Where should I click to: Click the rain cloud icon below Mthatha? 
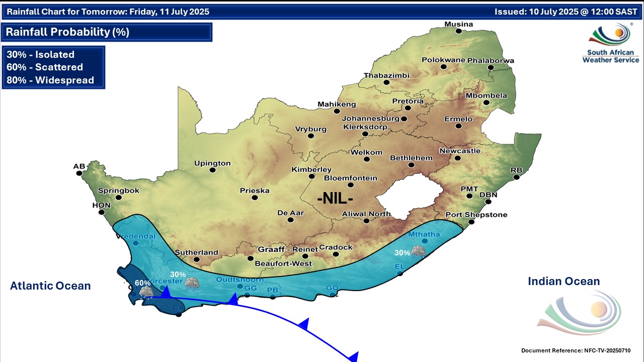pyautogui.click(x=418, y=252)
